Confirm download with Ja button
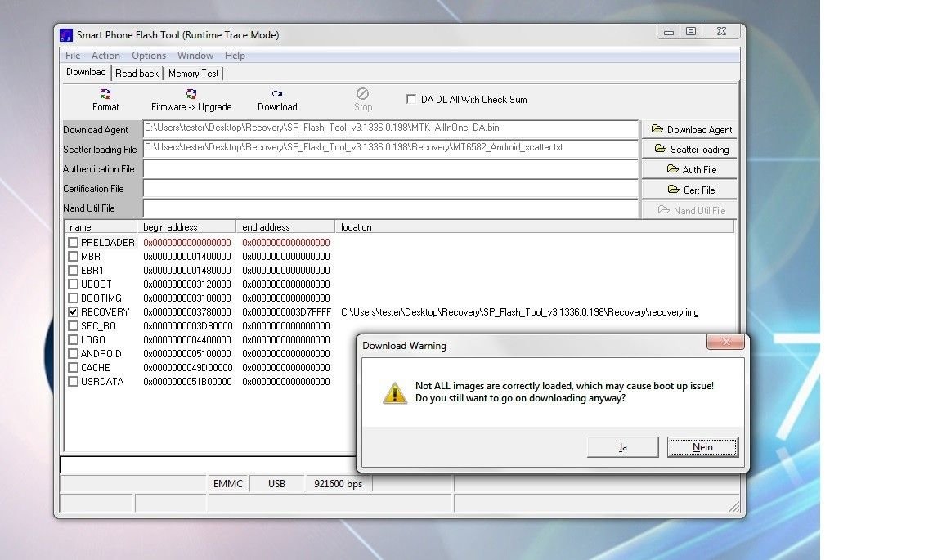942x560 pixels. coord(623,447)
